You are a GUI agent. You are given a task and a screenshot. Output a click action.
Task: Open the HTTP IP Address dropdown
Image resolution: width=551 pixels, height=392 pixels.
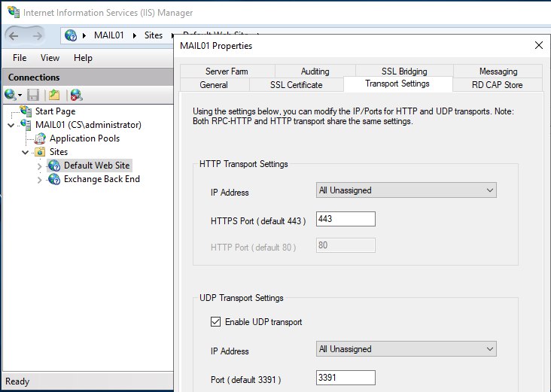(x=406, y=190)
